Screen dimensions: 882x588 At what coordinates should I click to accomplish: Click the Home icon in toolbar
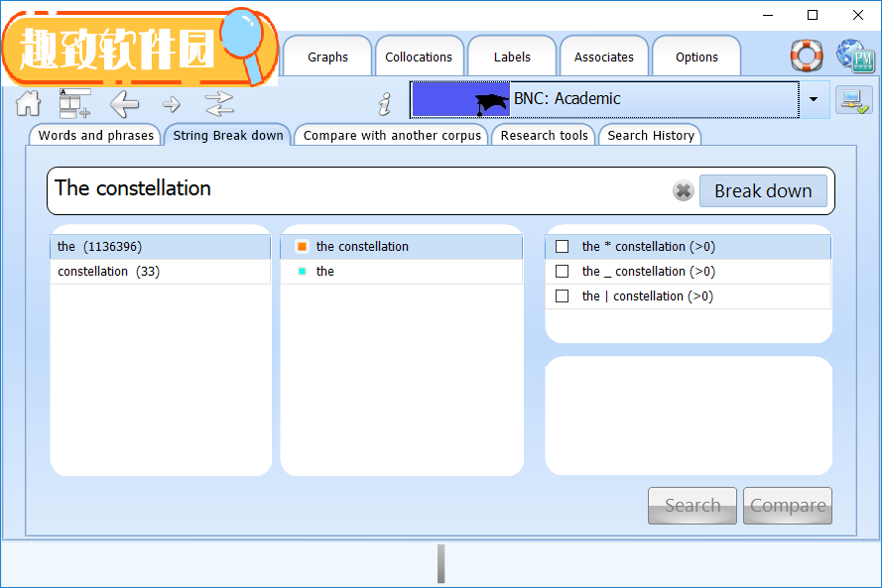click(28, 103)
